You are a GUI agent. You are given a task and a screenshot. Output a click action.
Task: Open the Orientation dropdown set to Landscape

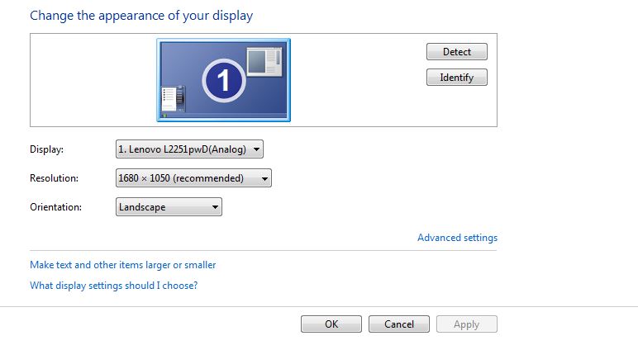pos(169,207)
